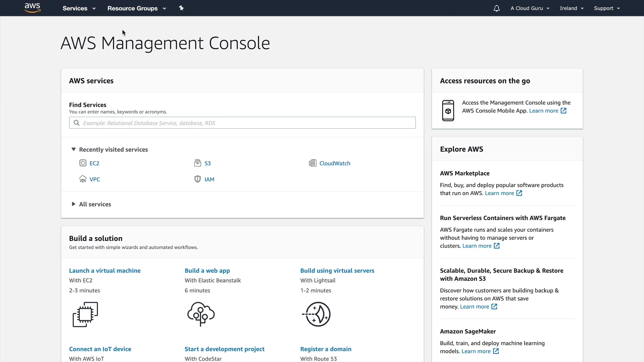Click the EC2 chip icon under recent services
644x362 pixels.
coord(83,163)
